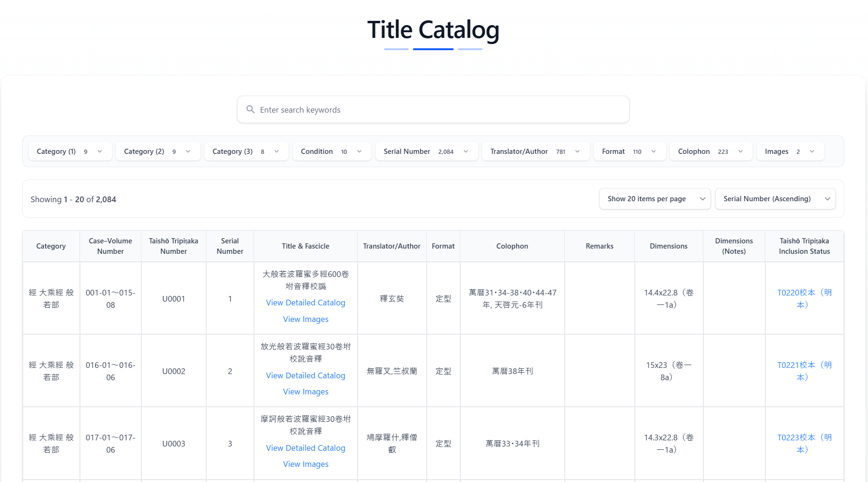Change the Show 20 items per page setting
This screenshot has height=482, width=868.
tap(655, 198)
